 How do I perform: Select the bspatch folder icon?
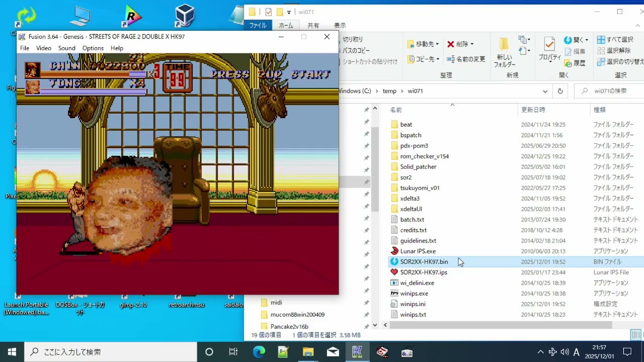point(394,135)
